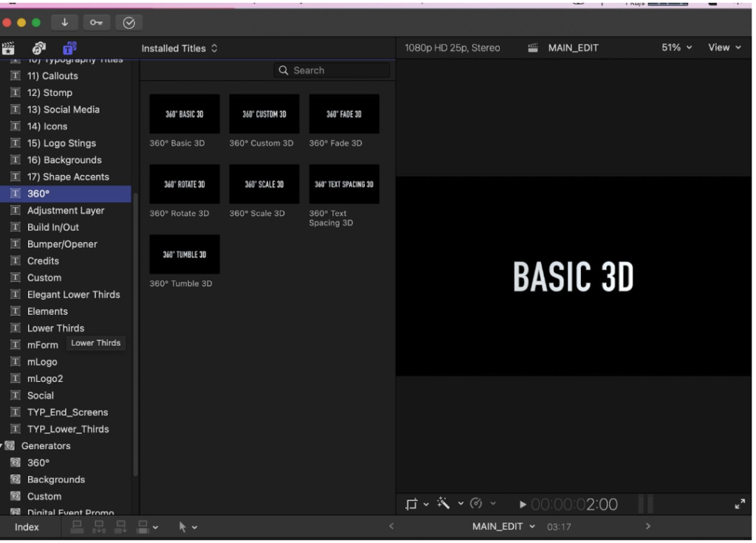Select the 16) Backgrounds titles category
The width and height of the screenshot is (756, 543).
pos(66,160)
